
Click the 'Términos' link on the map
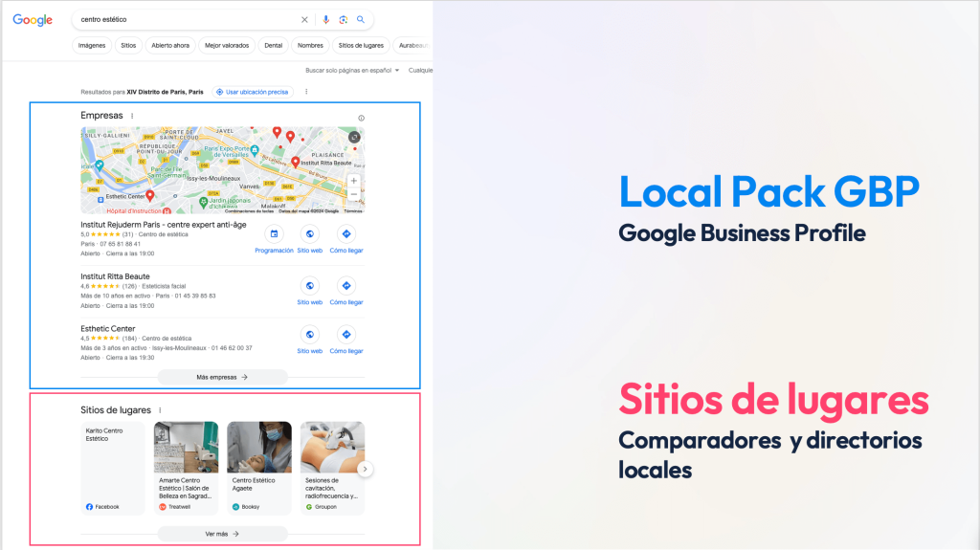click(353, 211)
